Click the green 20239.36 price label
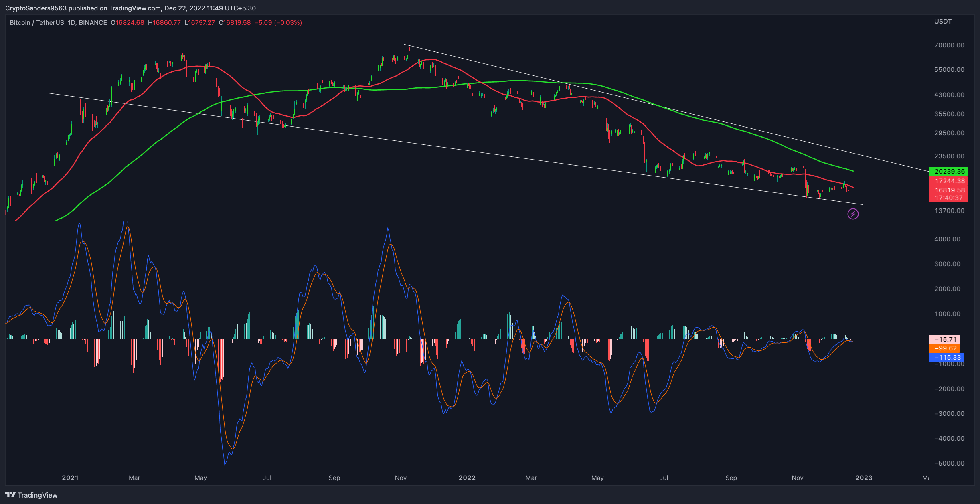Image resolution: width=980 pixels, height=504 pixels. (x=948, y=171)
